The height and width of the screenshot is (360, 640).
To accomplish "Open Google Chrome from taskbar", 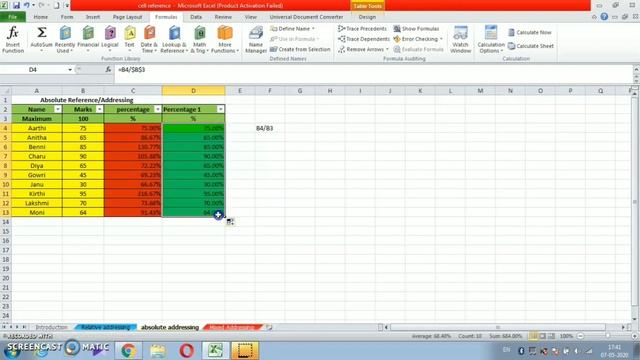I will (x=129, y=351).
